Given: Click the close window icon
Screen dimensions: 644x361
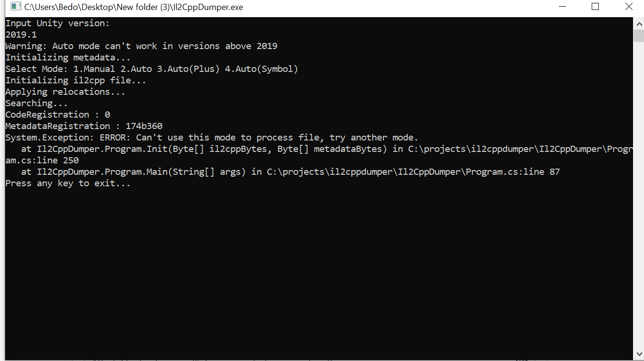Looking at the screenshot, I should click(x=629, y=7).
